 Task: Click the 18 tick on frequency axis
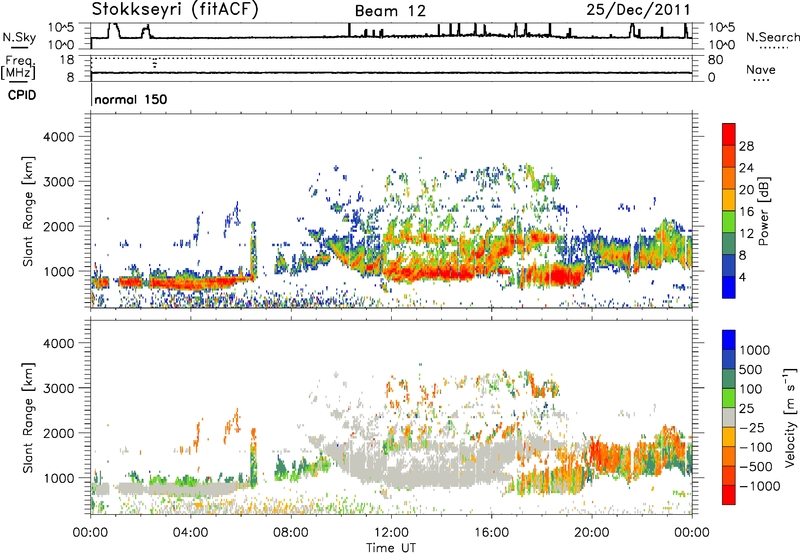coord(67,60)
